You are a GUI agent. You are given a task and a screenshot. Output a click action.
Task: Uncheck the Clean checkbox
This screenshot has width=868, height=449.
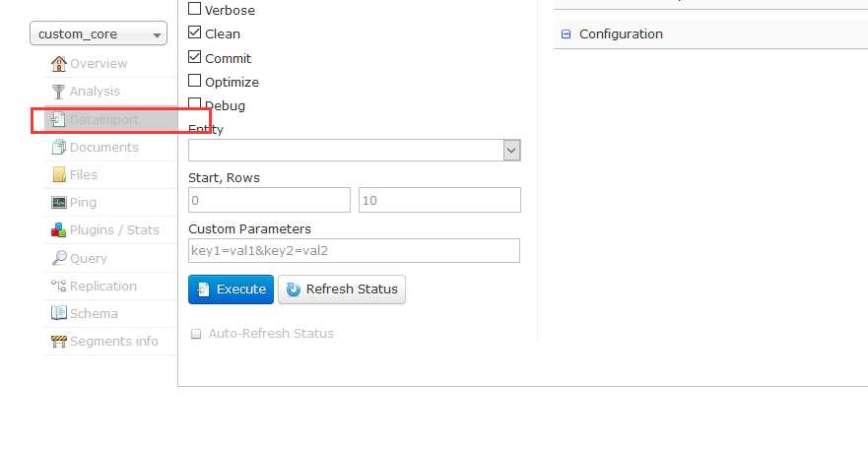coord(195,33)
